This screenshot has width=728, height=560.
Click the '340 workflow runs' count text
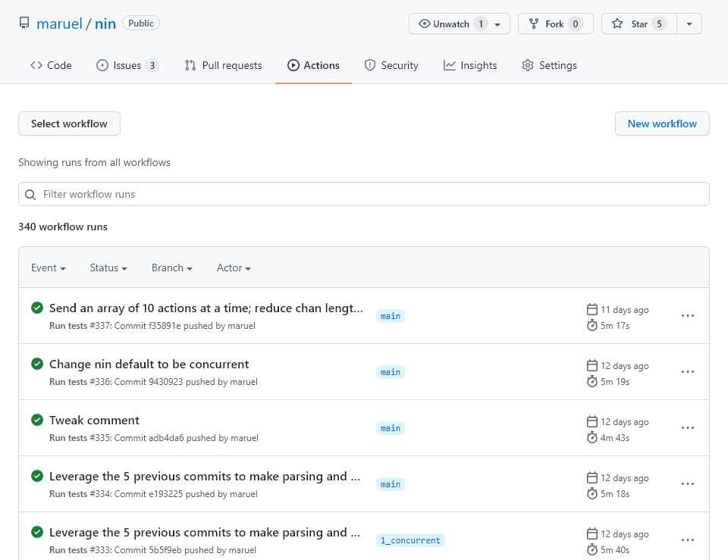click(63, 227)
